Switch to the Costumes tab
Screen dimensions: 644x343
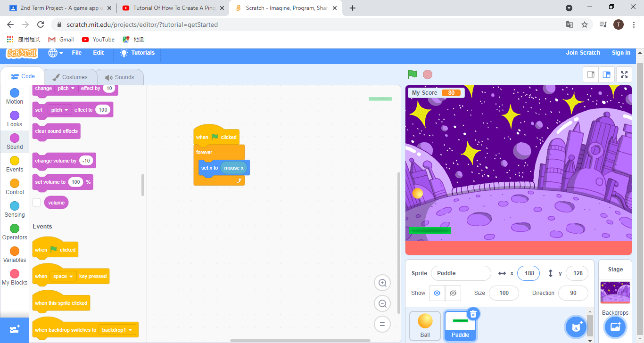click(70, 77)
